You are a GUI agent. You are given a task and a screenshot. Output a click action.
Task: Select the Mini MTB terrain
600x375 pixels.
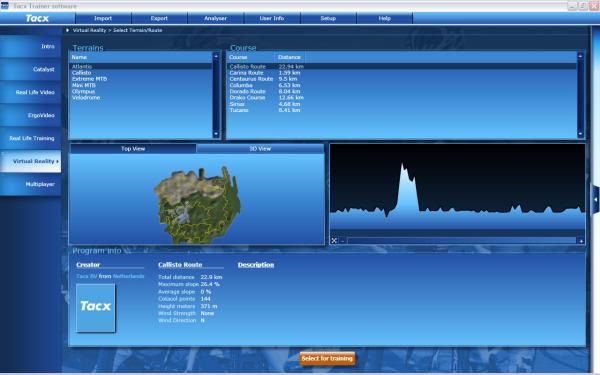click(83, 85)
